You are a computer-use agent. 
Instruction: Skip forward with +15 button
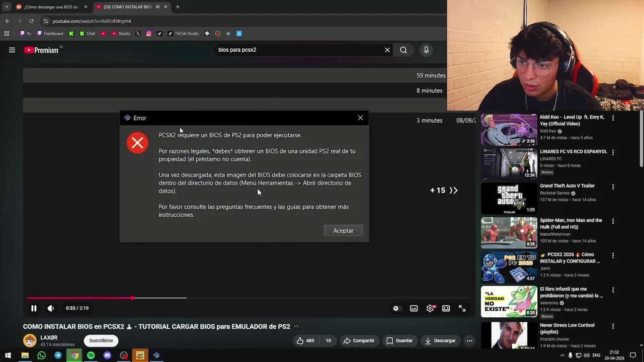point(444,190)
